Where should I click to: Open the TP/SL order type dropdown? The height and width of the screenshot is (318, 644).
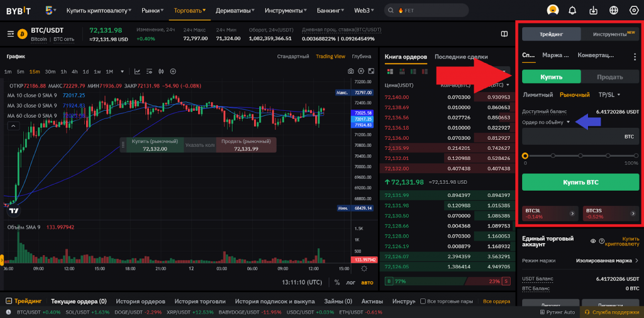coord(609,94)
